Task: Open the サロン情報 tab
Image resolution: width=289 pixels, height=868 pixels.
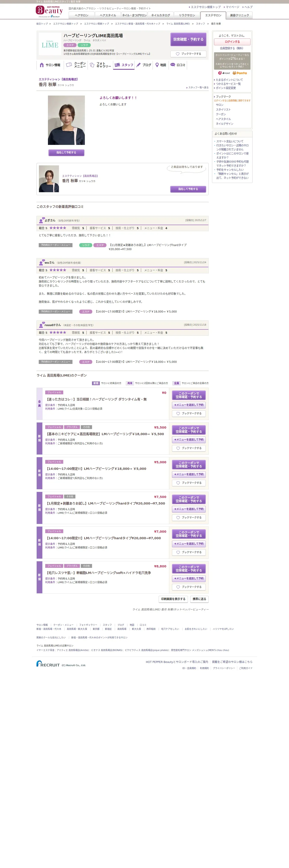Action: pyautogui.click(x=50, y=65)
